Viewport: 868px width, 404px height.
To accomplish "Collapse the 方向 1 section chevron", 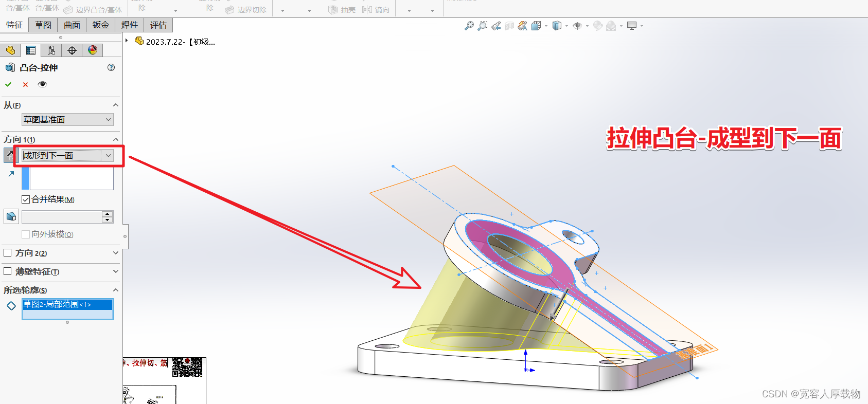I will pyautogui.click(x=116, y=140).
